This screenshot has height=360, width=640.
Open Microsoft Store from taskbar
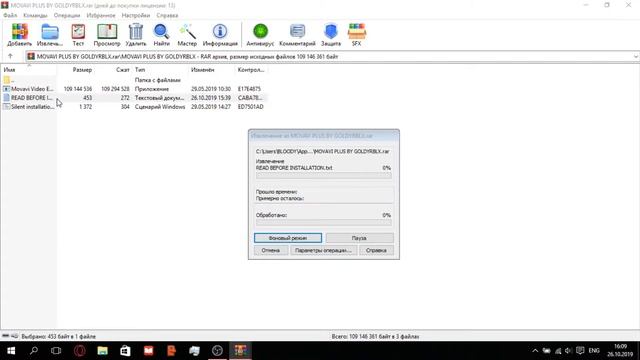(125, 351)
